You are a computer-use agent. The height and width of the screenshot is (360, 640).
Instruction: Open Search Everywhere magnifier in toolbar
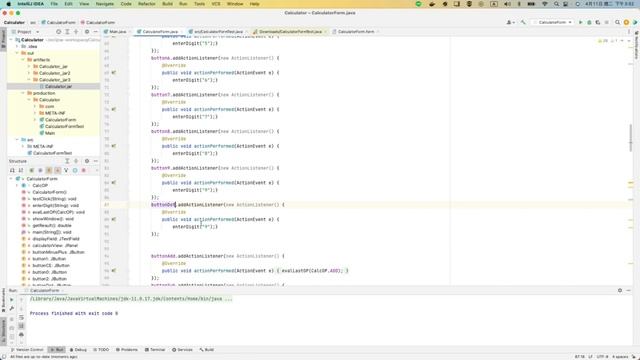[618, 22]
